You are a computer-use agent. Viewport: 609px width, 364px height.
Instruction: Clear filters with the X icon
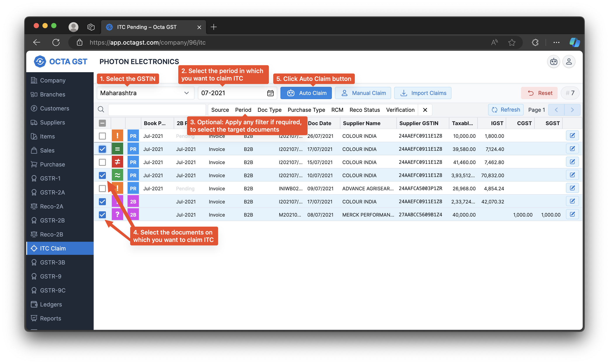point(425,110)
